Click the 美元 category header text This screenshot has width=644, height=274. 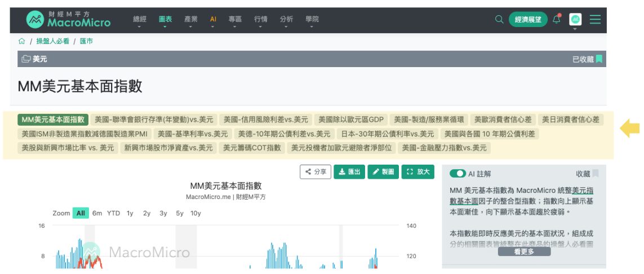(40, 59)
